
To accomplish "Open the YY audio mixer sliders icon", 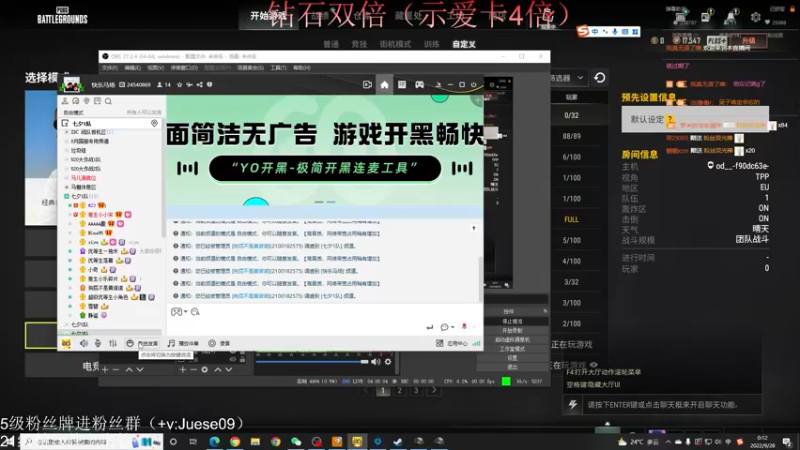I will [x=113, y=343].
